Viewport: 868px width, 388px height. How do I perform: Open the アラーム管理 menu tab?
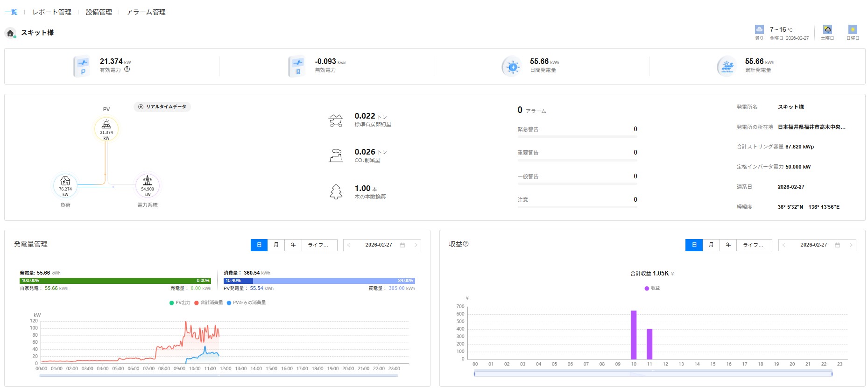point(146,12)
